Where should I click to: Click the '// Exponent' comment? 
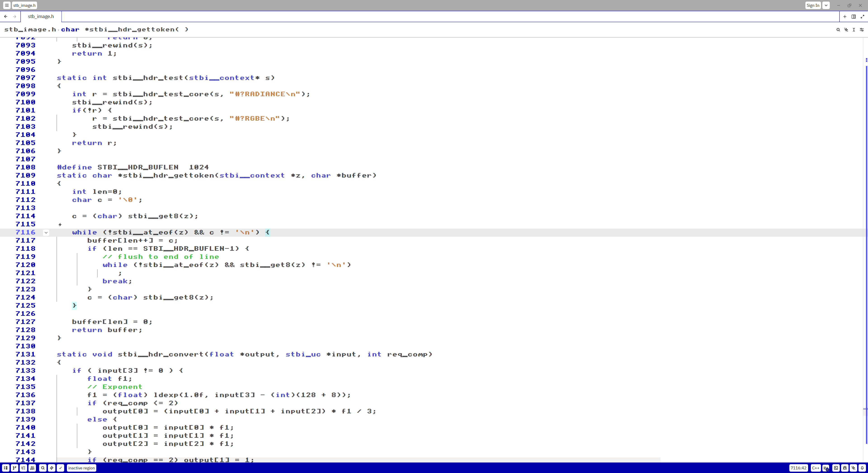coord(115,387)
